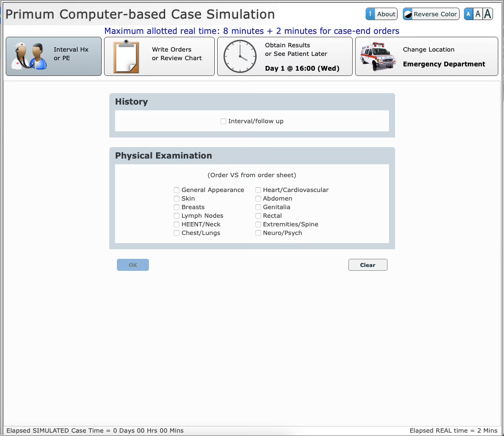The height and width of the screenshot is (436, 504).
Task: Select the smallest font size A icon
Action: pos(468,14)
